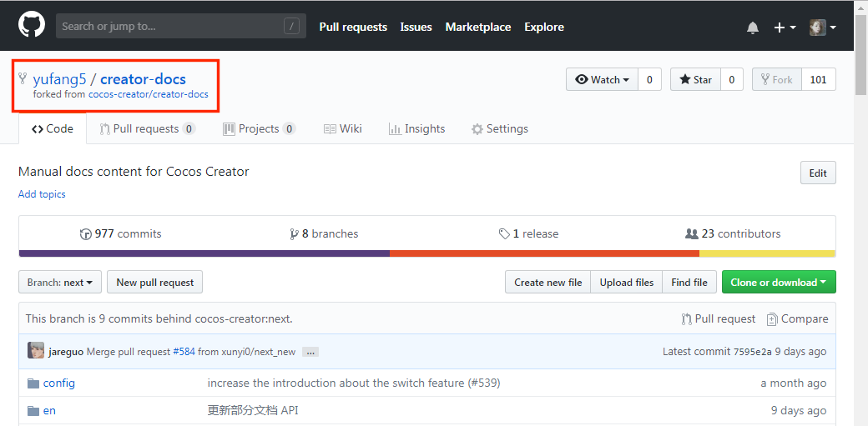Open the Pull request link in branch info
Viewport: 868px width, 426px height.
tap(719, 318)
